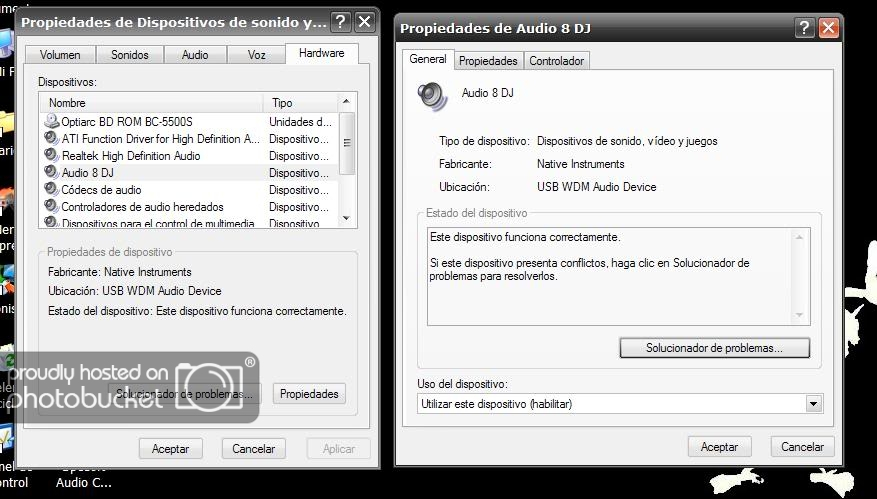877x499 pixels.
Task: Click Cancelar in the Audio 8 DJ window
Action: click(803, 447)
